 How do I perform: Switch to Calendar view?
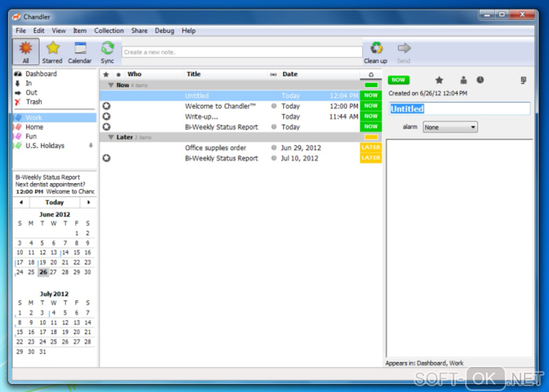[x=80, y=52]
